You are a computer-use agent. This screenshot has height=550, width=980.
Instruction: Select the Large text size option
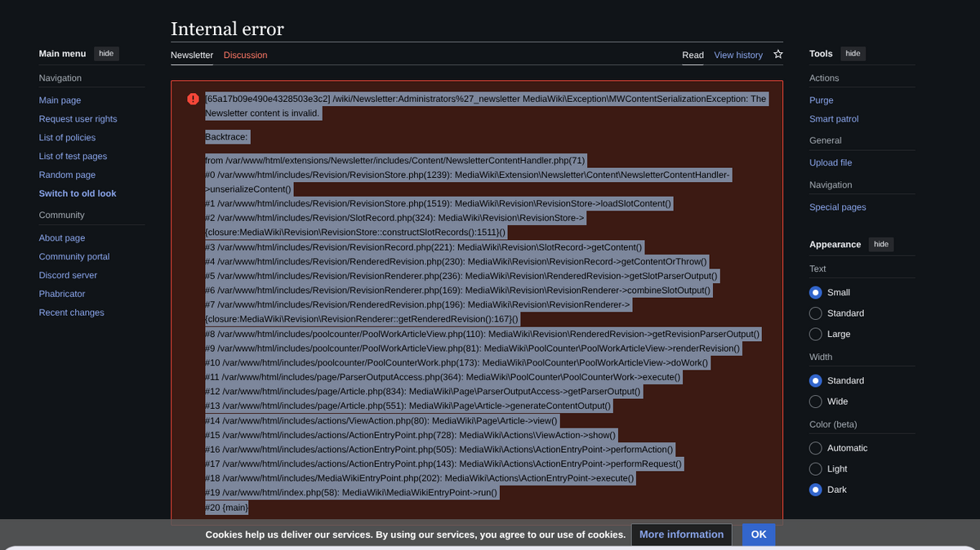[x=815, y=335]
